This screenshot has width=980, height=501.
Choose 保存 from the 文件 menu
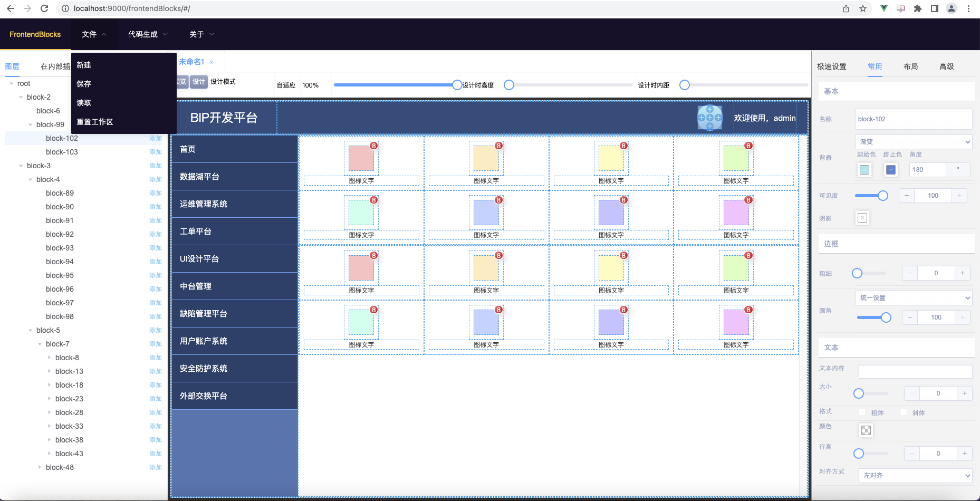pyautogui.click(x=124, y=84)
